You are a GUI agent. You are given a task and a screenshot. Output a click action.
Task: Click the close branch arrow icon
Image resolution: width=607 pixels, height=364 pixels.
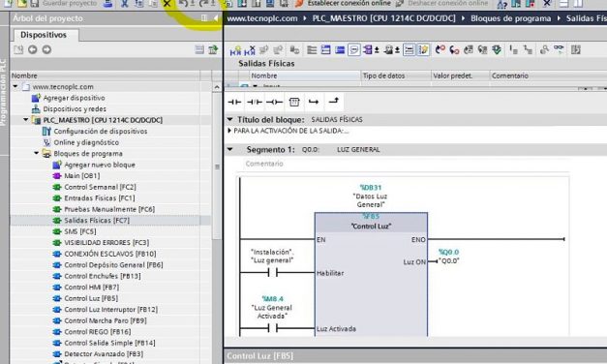pyautogui.click(x=333, y=101)
